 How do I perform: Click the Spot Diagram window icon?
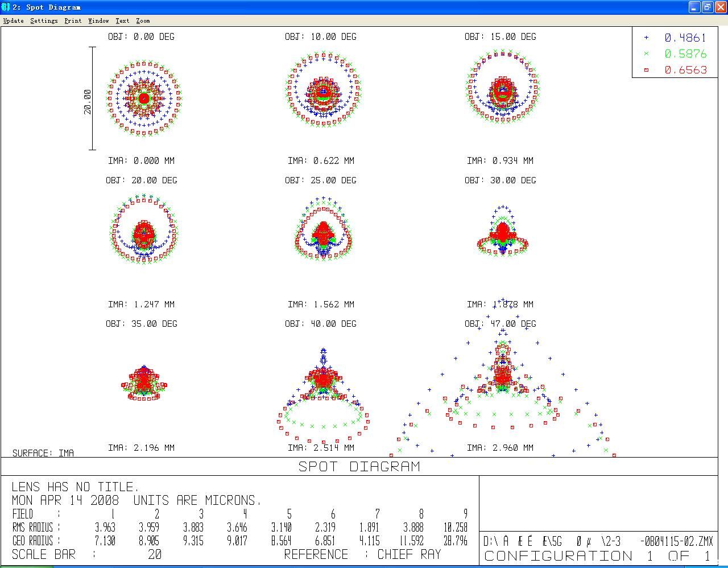coord(6,7)
